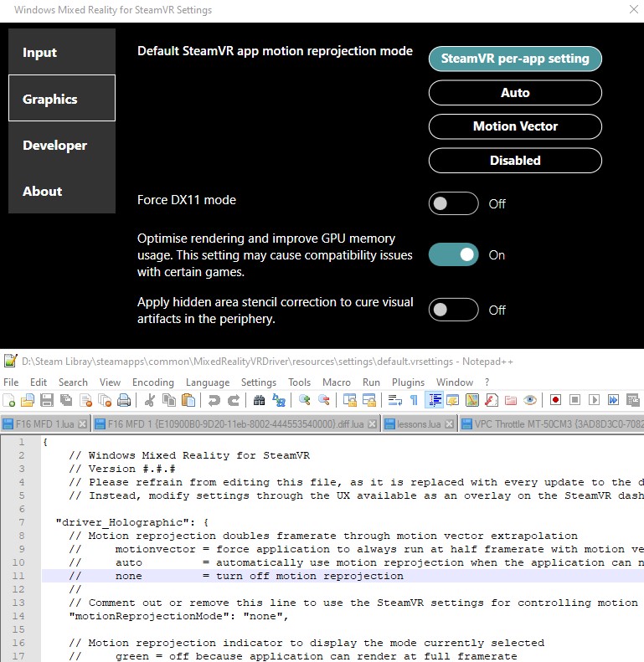Click the Open file folder icon
The width and height of the screenshot is (644, 662).
tap(28, 400)
